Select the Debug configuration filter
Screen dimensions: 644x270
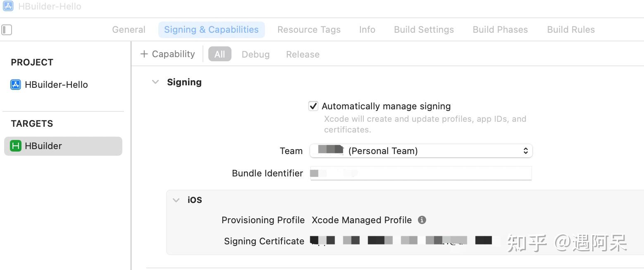pos(255,54)
